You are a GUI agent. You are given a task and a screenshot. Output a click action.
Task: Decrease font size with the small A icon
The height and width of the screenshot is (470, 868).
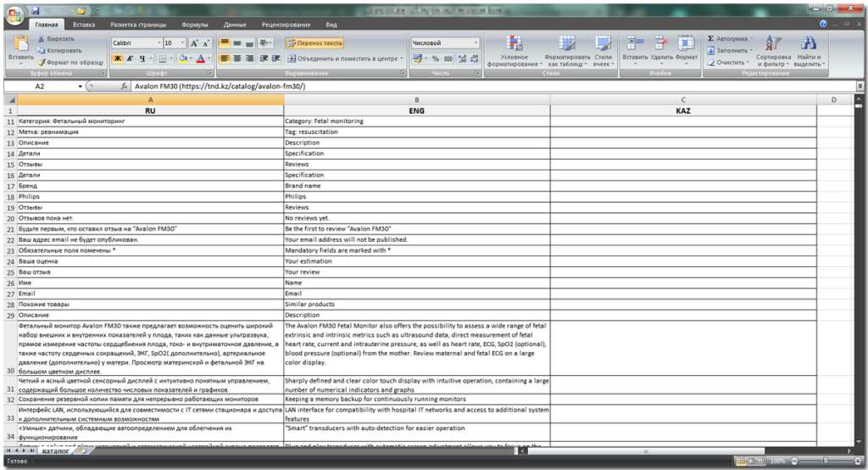(x=206, y=43)
